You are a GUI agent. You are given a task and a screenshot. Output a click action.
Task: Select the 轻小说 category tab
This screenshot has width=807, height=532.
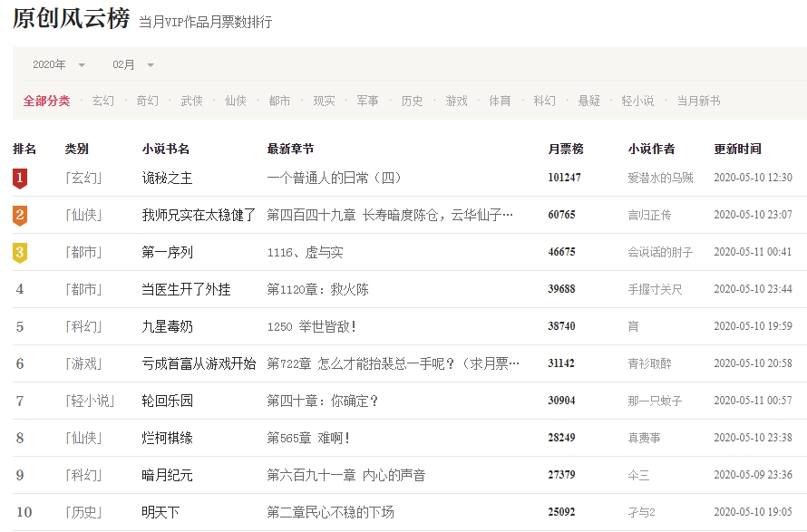[x=637, y=101]
